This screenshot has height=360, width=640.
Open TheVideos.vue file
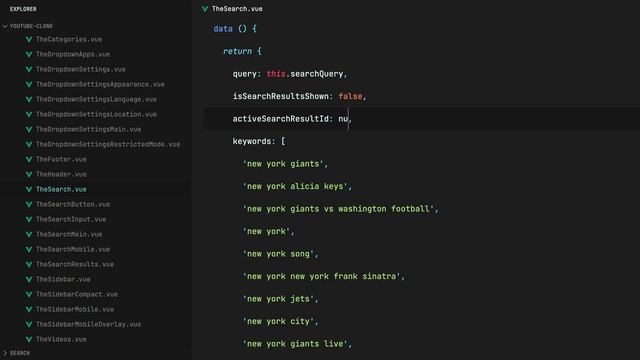click(x=61, y=340)
